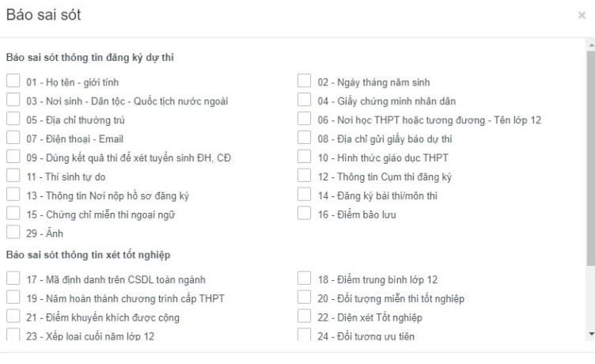This screenshot has width=595, height=364.
Task: Click the scrollbar up arrow
Action: click(x=590, y=44)
